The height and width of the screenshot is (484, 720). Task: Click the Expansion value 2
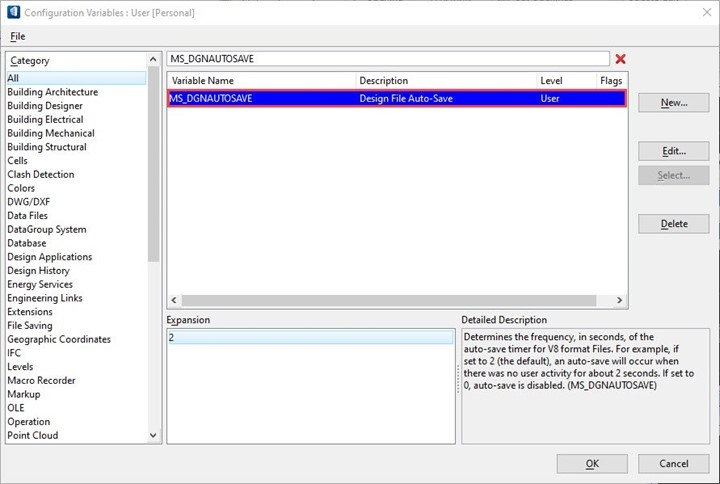(311, 338)
